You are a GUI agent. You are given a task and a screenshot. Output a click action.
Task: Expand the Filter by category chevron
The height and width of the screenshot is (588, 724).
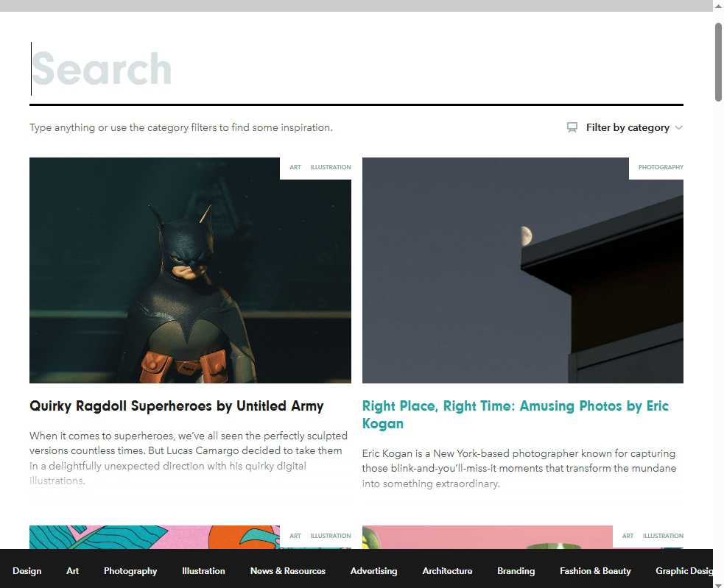point(678,128)
